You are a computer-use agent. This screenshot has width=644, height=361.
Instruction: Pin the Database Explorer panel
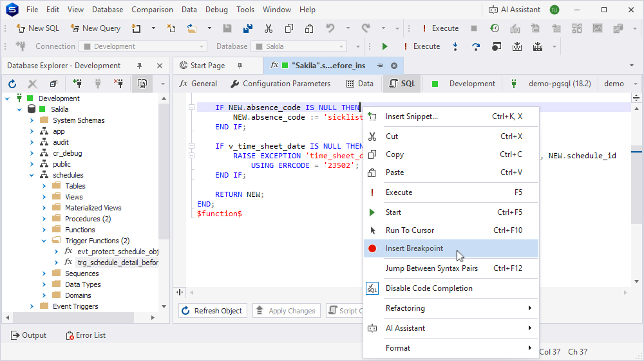(x=139, y=66)
